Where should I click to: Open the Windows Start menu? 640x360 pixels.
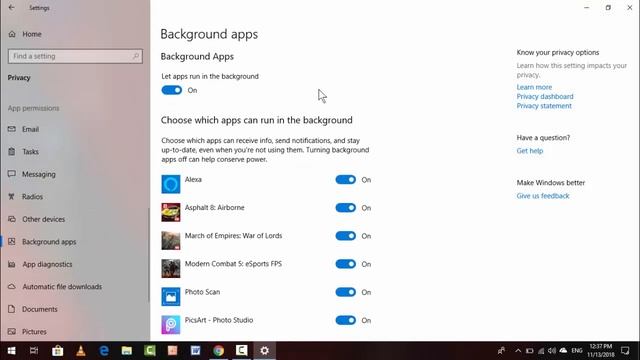[x=11, y=351]
